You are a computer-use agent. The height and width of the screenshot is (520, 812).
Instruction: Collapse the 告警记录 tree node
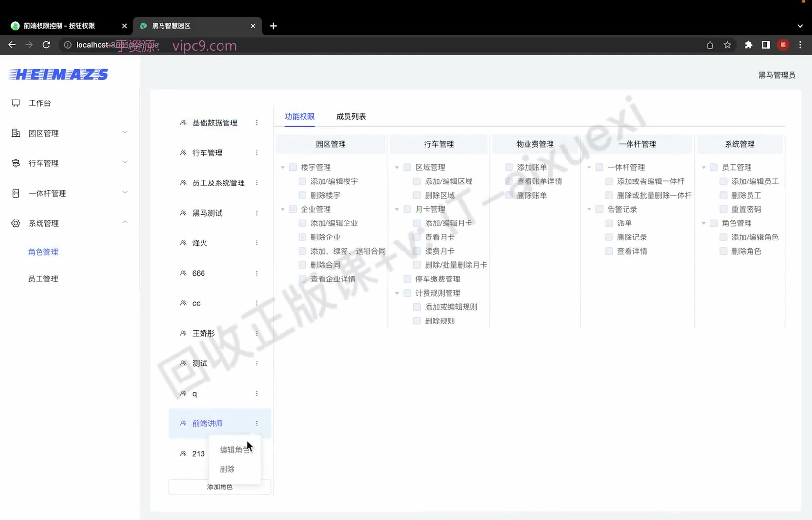[589, 209]
